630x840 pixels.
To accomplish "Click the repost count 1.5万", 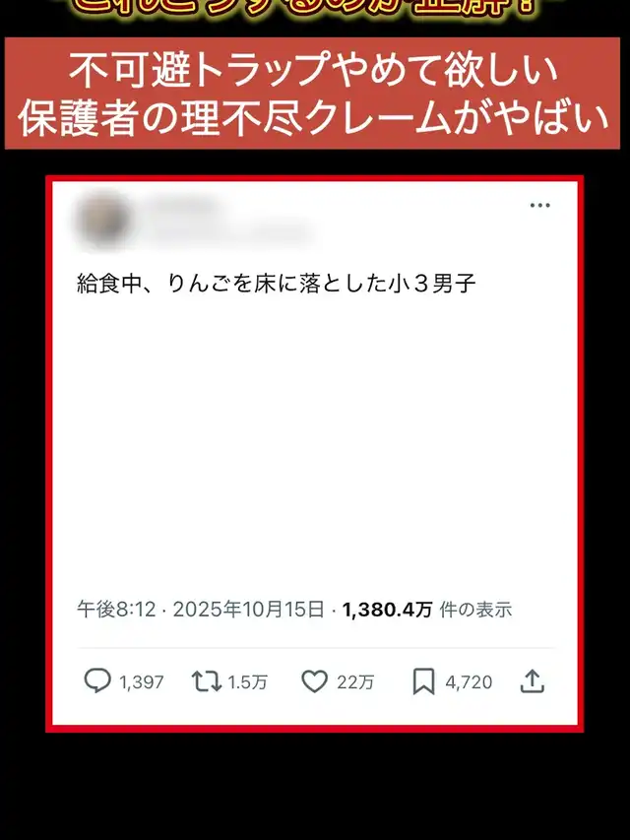I will pos(247,682).
